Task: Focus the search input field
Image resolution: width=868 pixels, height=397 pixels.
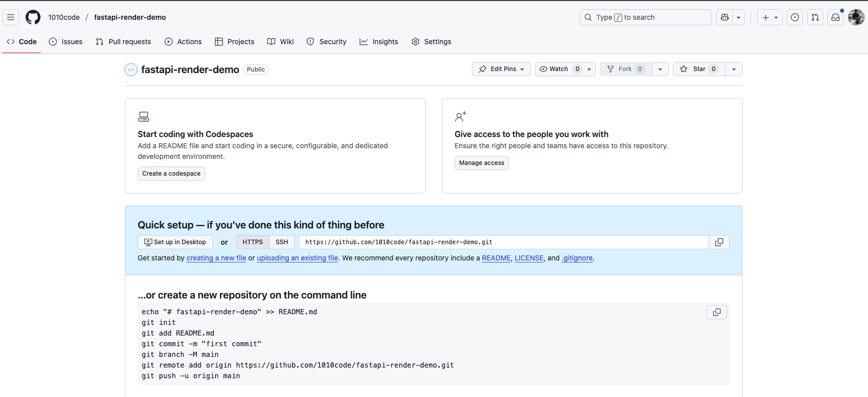Action: [x=645, y=17]
